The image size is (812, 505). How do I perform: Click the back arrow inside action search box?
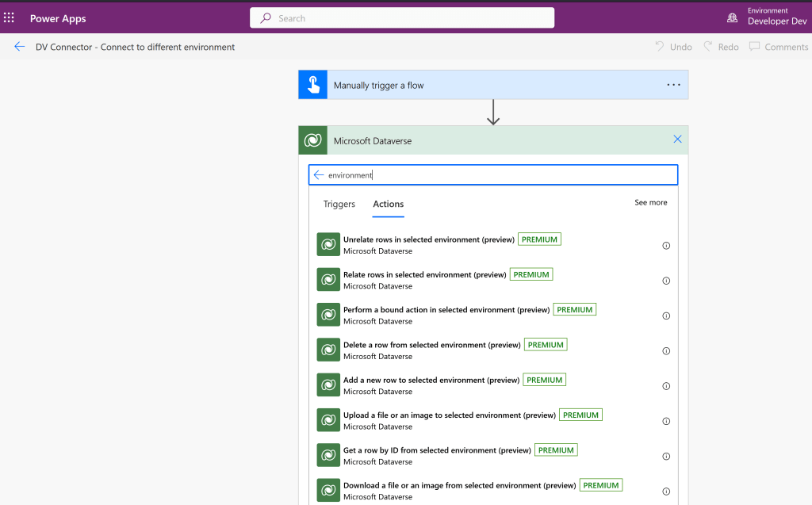coord(319,175)
